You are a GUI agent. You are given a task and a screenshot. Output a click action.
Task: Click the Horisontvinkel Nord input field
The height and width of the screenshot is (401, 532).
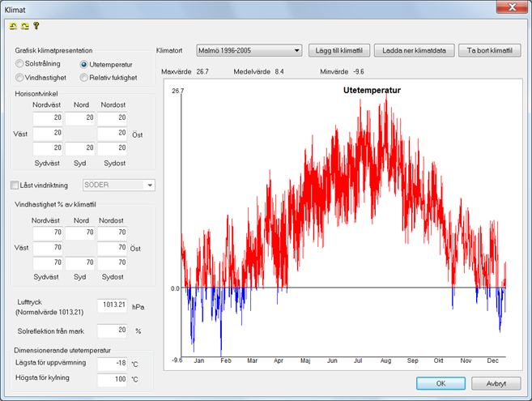(x=79, y=118)
